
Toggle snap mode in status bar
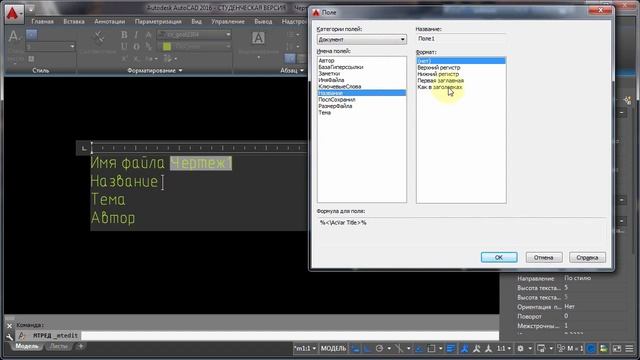click(x=367, y=349)
